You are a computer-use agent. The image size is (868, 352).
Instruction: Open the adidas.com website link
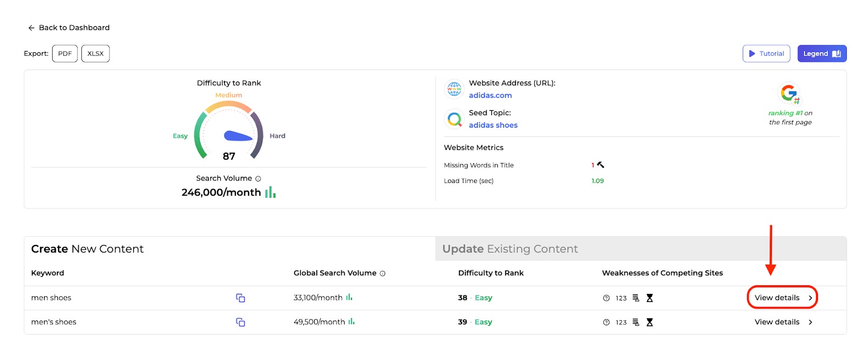pos(490,96)
